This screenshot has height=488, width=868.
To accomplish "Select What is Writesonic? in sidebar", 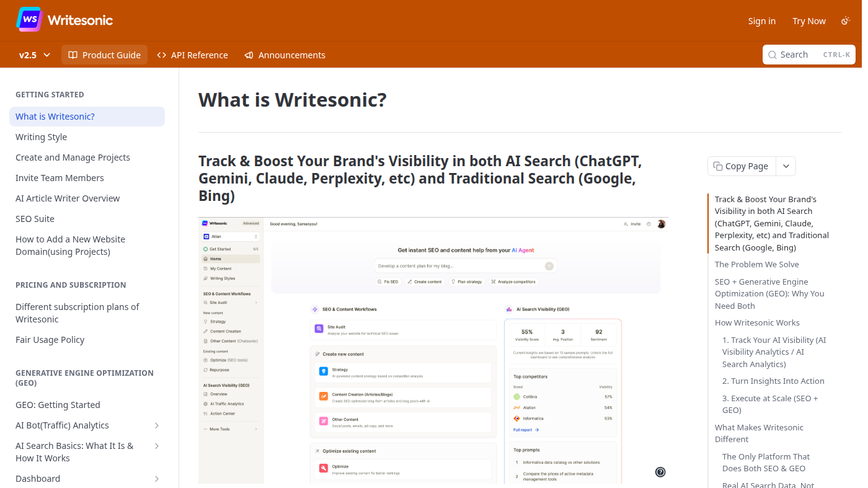I will pos(87,117).
